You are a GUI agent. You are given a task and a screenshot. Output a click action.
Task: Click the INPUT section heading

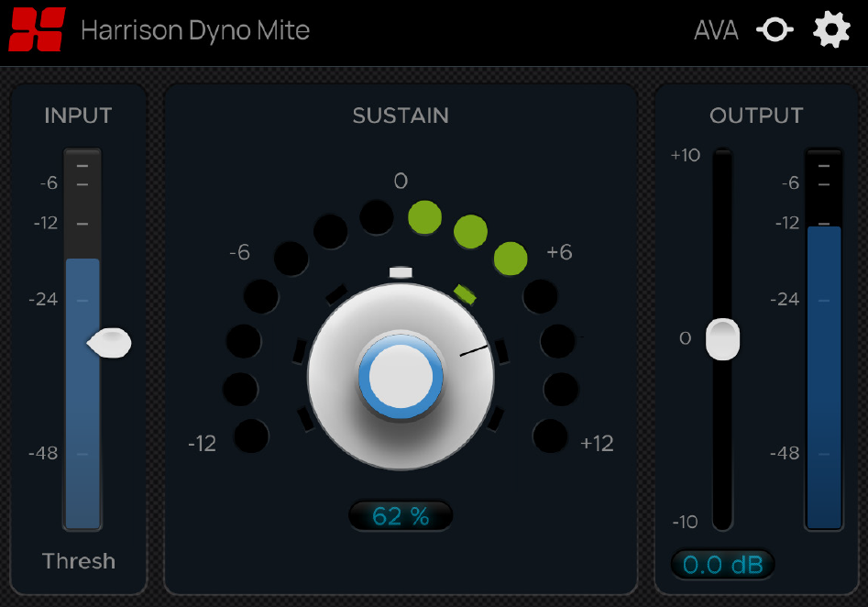coord(78,116)
